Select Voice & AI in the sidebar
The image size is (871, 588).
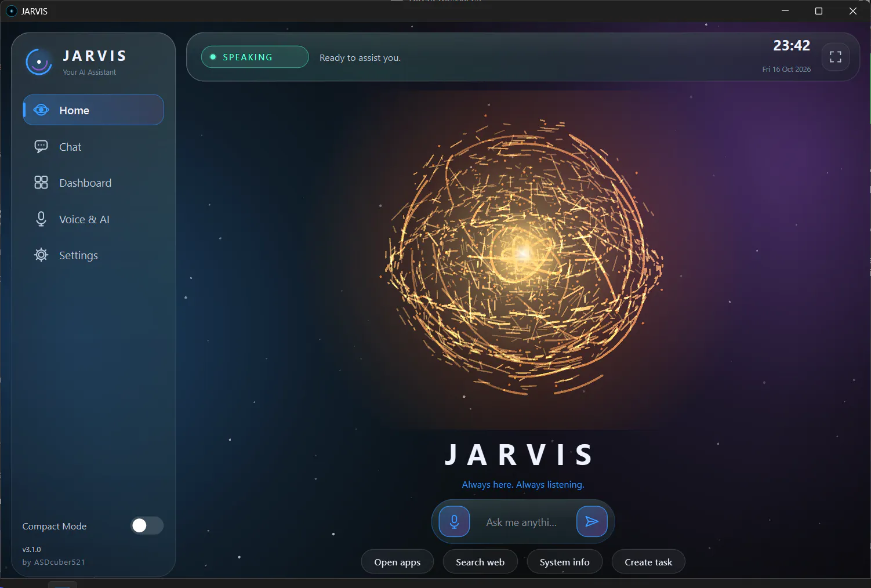click(x=93, y=219)
